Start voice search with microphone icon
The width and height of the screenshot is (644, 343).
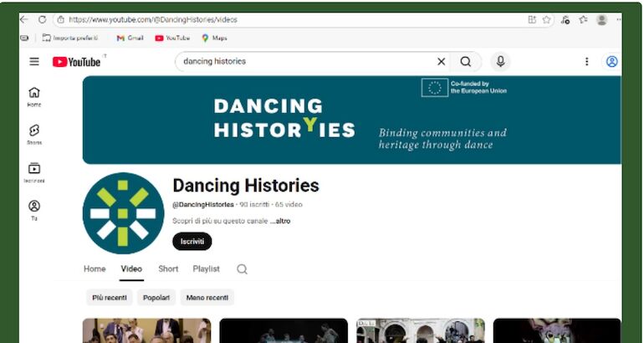click(500, 61)
